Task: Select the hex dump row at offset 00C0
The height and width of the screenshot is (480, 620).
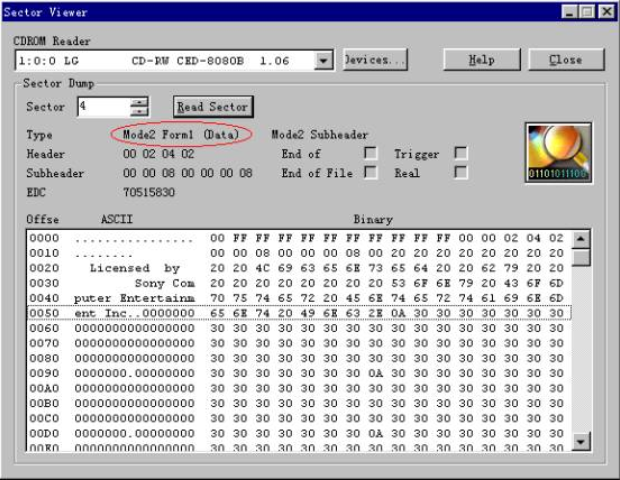Action: pos(299,418)
